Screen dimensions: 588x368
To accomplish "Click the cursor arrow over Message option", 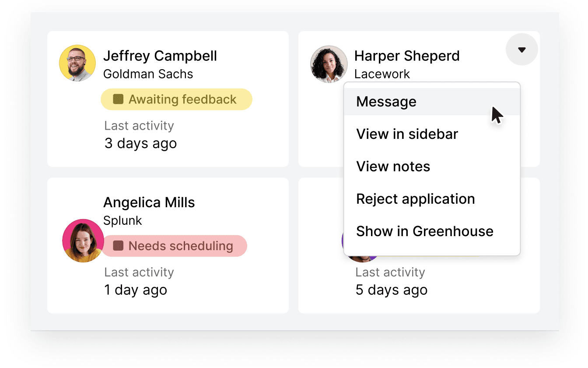I will point(497,115).
